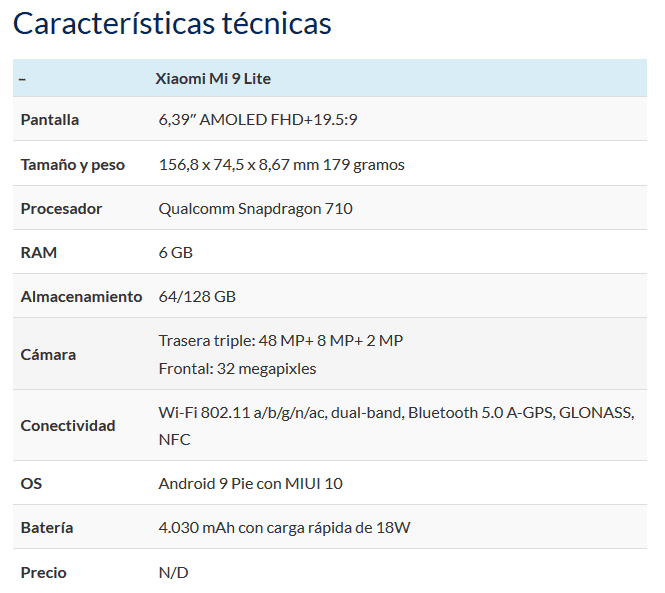Select the Procesador row label
The height and width of the screenshot is (593, 665).
pyautogui.click(x=61, y=209)
